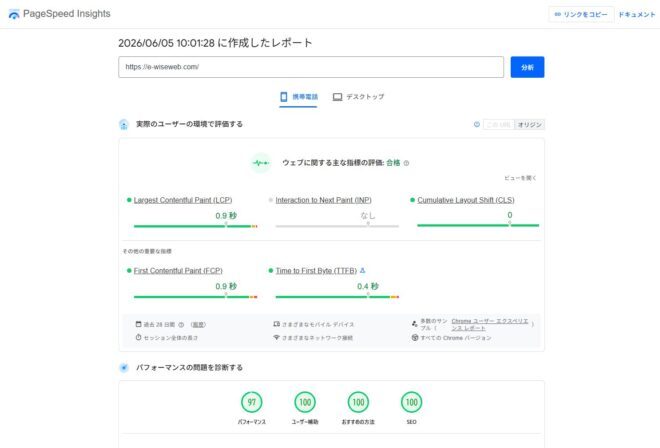Click the calendar icon for 過去28日間

[x=138, y=324]
